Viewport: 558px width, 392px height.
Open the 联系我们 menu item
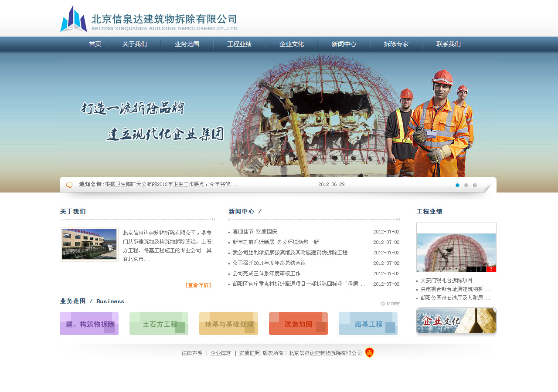coord(449,44)
